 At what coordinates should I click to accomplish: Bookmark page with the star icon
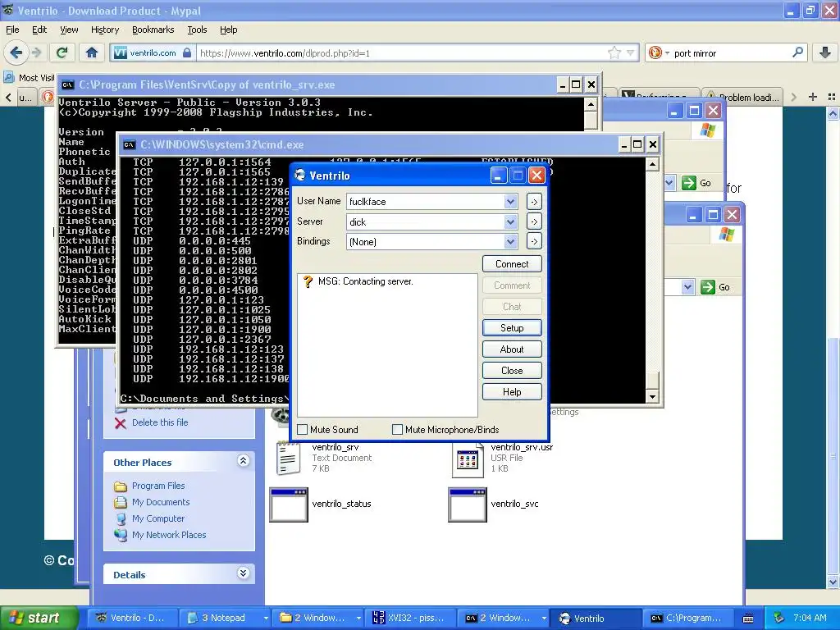pyautogui.click(x=614, y=52)
